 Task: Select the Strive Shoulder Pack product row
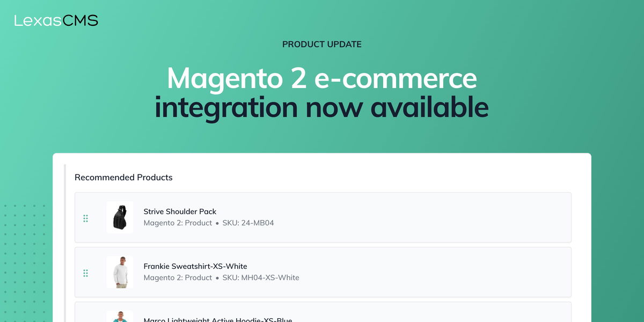322,217
